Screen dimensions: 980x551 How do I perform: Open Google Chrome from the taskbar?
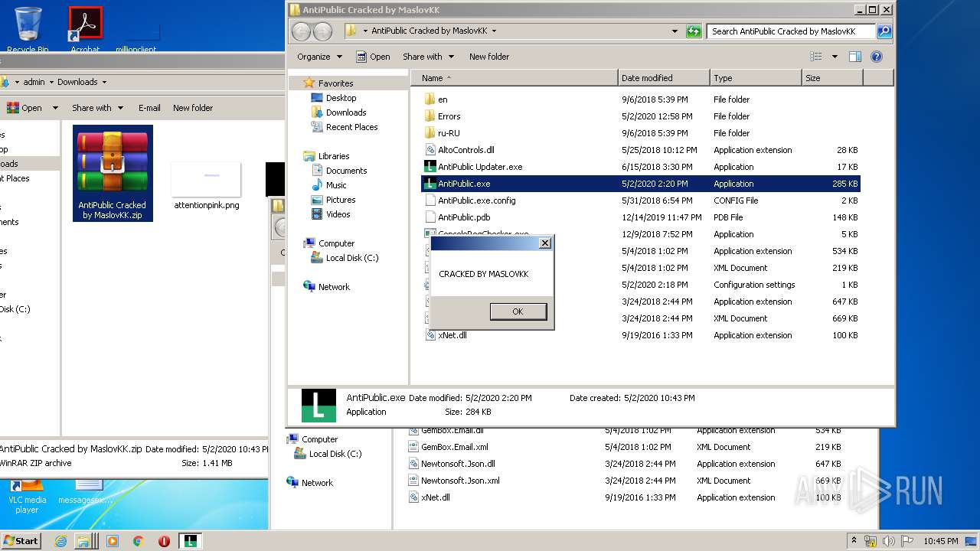click(x=138, y=540)
